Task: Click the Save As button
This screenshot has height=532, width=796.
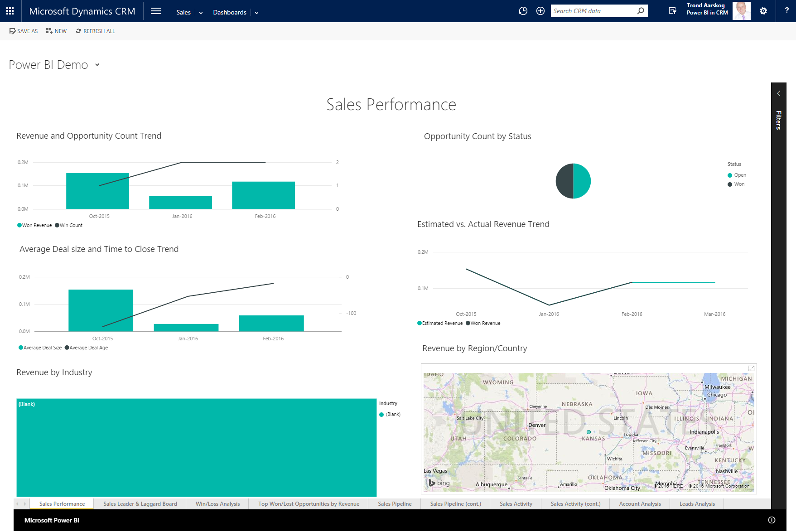Action: pyautogui.click(x=24, y=31)
